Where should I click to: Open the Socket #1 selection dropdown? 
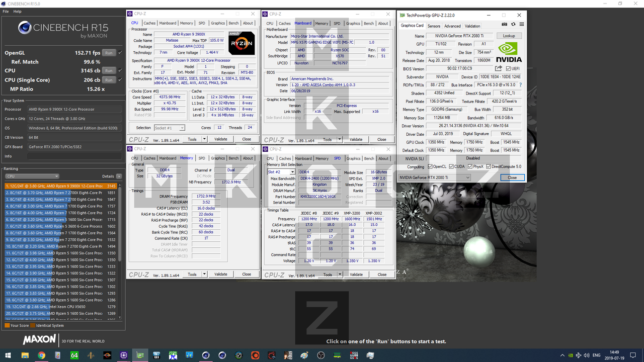169,128
